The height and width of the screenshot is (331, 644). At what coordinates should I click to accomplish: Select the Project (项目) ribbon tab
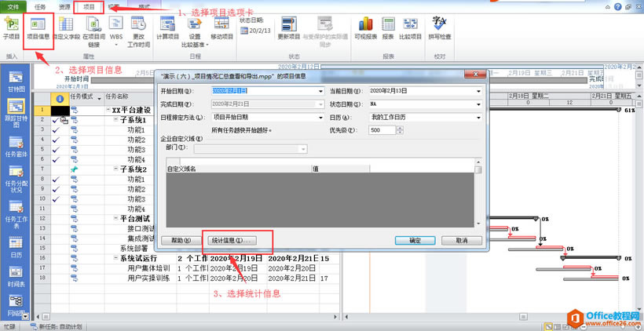89,7
